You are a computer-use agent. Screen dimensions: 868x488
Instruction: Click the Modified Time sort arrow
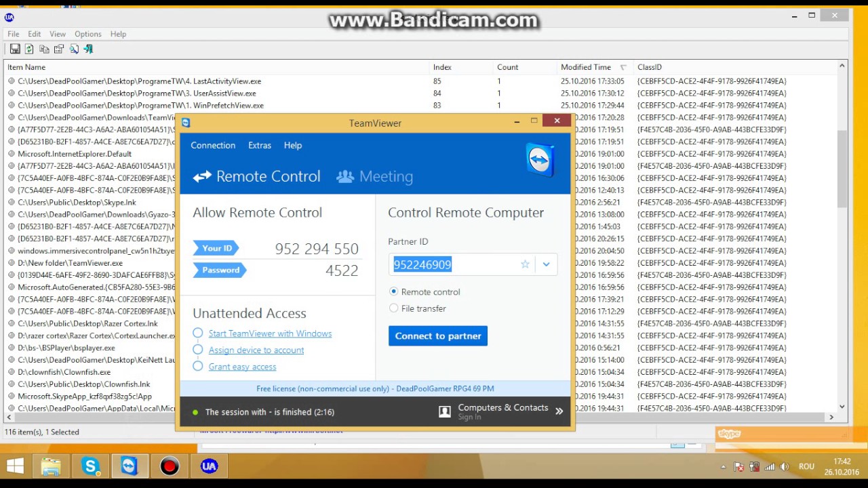tap(623, 67)
